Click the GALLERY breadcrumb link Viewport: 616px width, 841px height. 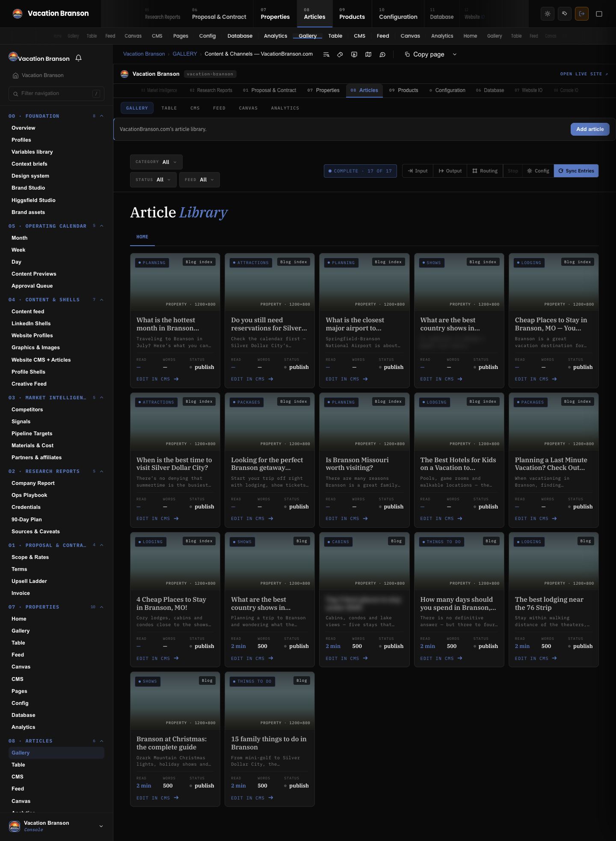(185, 54)
